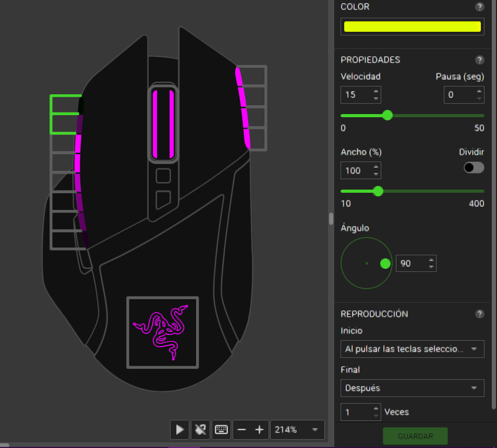Select the Razer logo LED zone
The image size is (497, 448).
click(x=163, y=332)
